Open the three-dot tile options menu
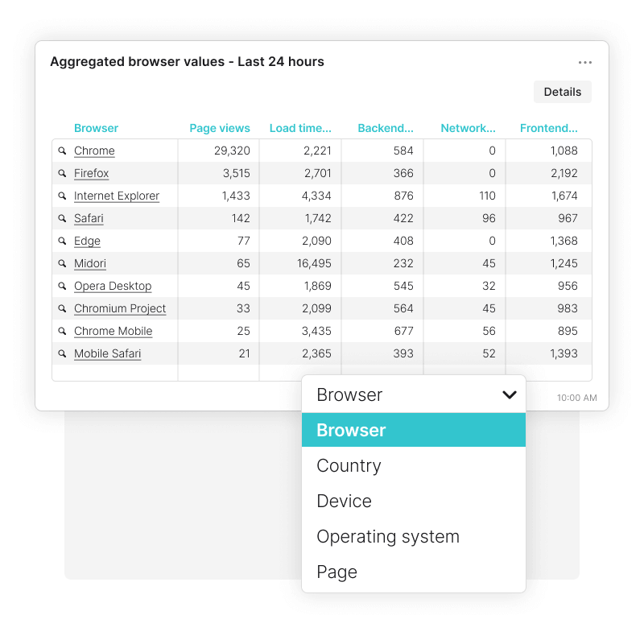644x644 pixels. pyautogui.click(x=585, y=63)
